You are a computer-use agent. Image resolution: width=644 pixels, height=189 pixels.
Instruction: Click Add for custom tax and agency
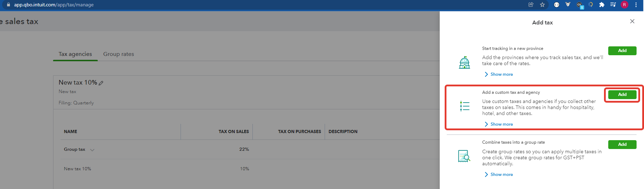click(622, 94)
